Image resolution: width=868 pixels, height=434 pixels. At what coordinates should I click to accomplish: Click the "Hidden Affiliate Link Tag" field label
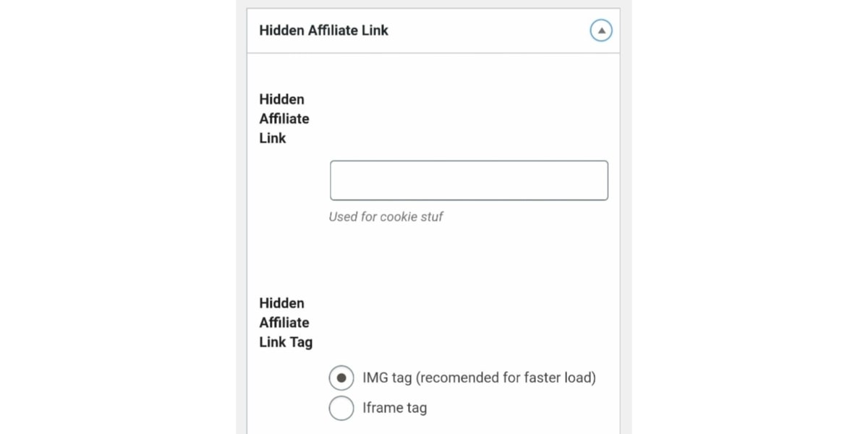click(x=285, y=323)
